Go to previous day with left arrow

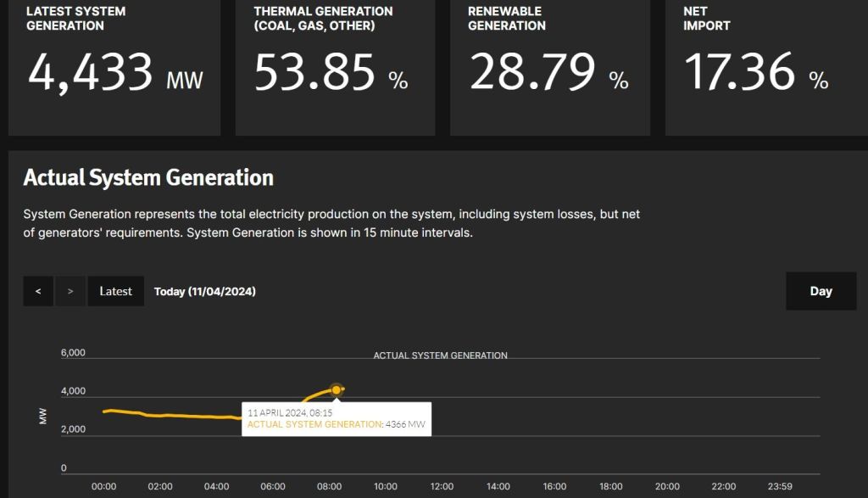point(38,291)
